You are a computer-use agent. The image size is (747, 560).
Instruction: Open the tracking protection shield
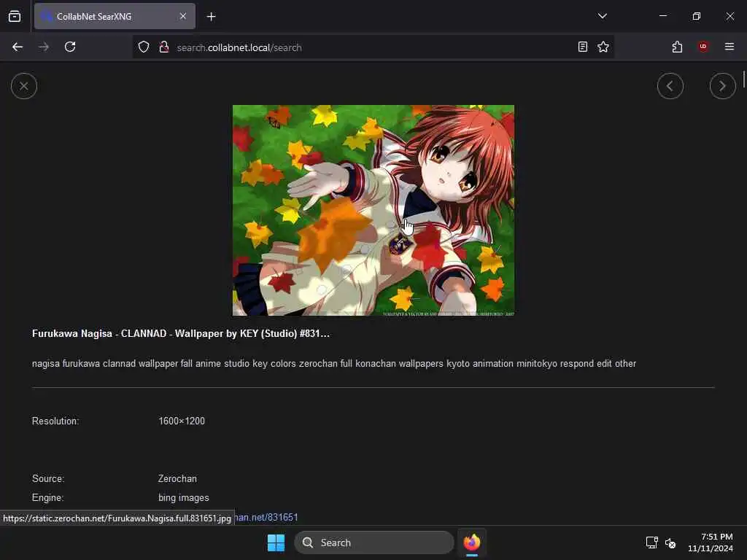pos(144,47)
